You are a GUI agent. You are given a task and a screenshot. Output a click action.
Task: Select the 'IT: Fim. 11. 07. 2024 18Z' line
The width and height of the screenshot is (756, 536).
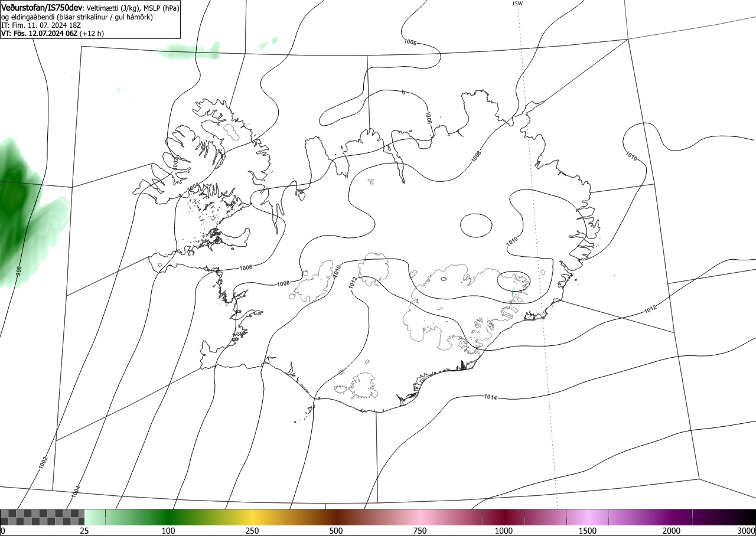(x=42, y=25)
